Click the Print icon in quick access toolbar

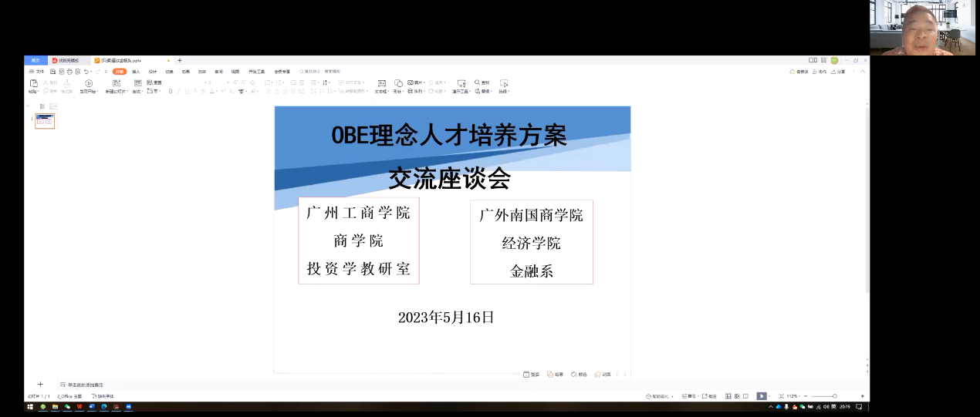coord(69,72)
